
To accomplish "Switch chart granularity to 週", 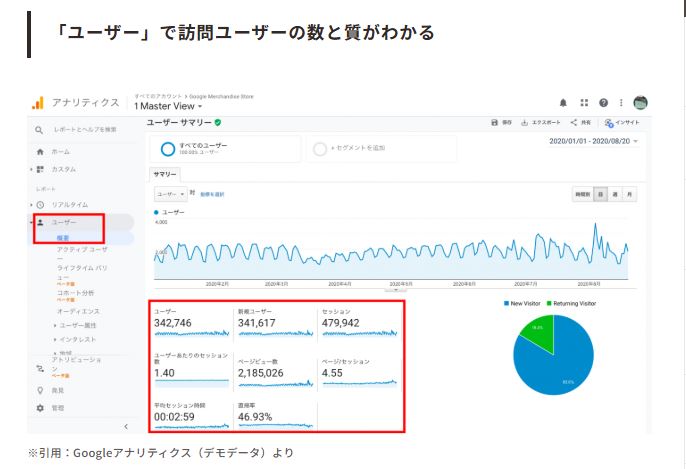I will click(x=615, y=194).
